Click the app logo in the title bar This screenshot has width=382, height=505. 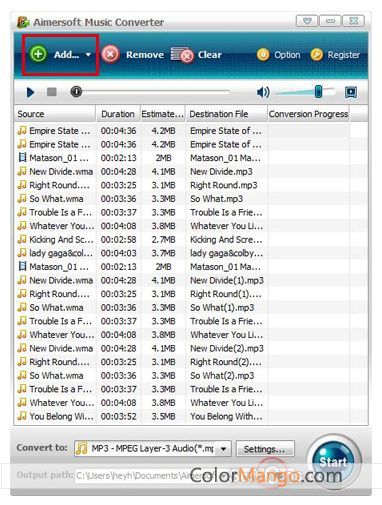pyautogui.click(x=23, y=22)
